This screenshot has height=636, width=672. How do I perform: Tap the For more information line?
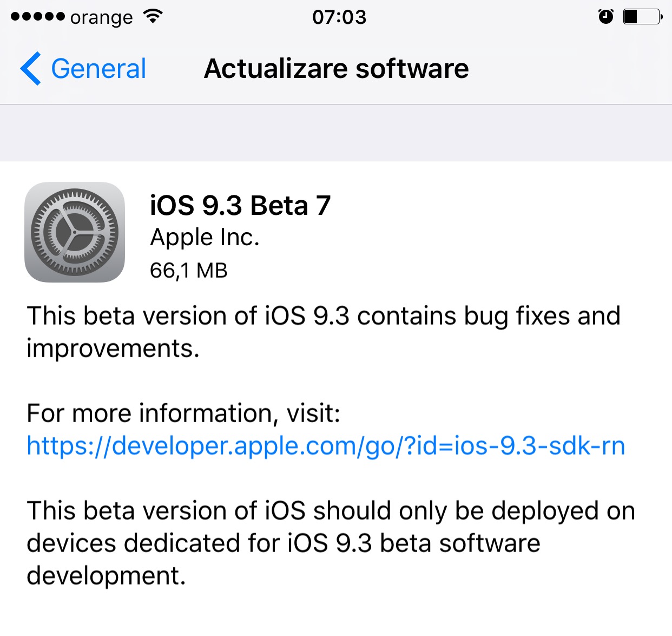click(183, 414)
